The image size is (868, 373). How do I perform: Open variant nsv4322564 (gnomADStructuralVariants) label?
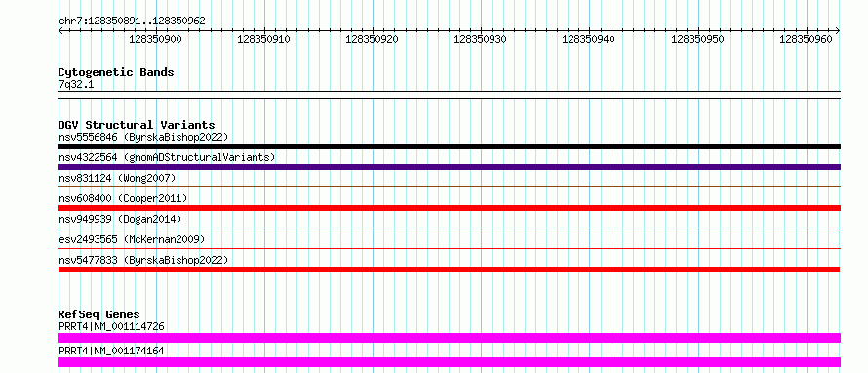point(167,157)
